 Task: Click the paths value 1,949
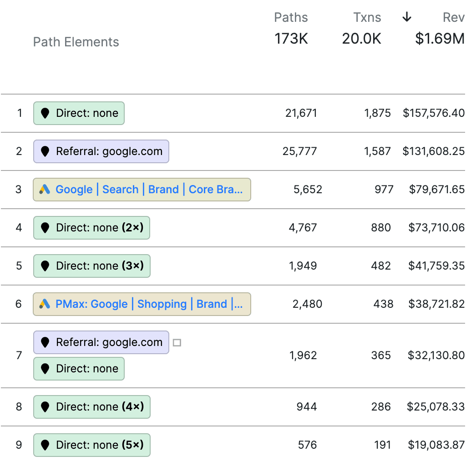(303, 266)
